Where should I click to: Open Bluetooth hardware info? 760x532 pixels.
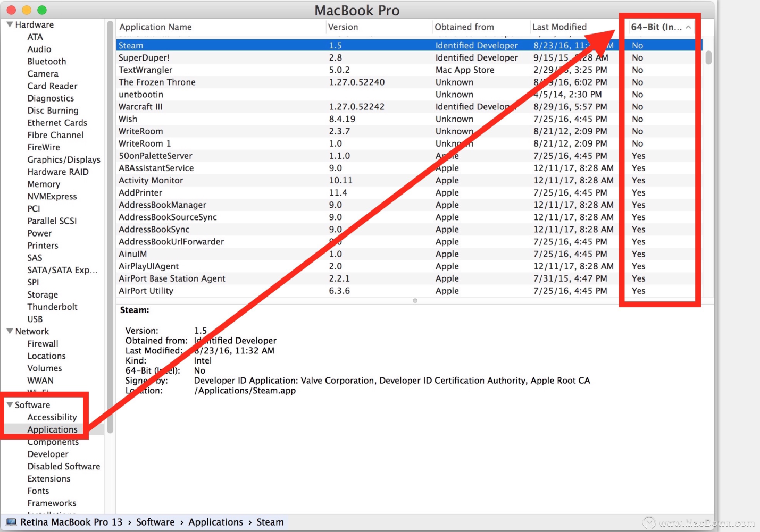[47, 61]
